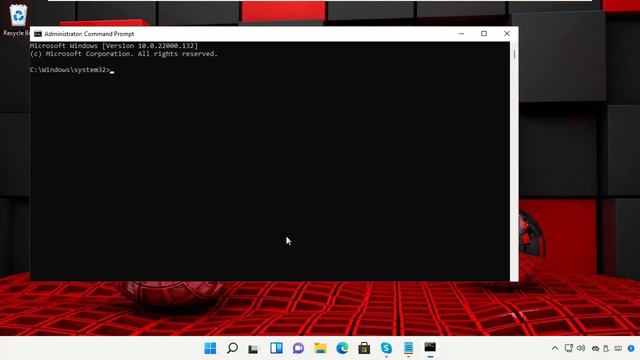This screenshot has width=640, height=360.
Task: Click the Command Prompt icon in the title bar
Action: coord(38,34)
